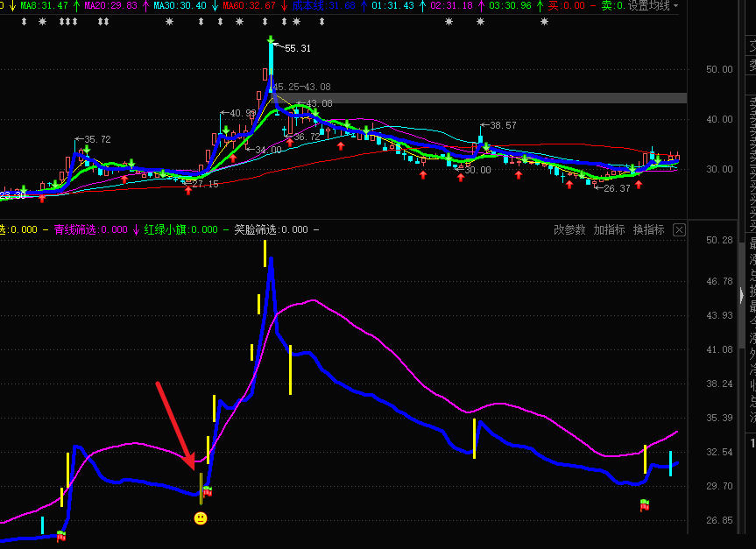Click the 35.72 high price label
The width and height of the screenshot is (756, 549).
(97, 139)
